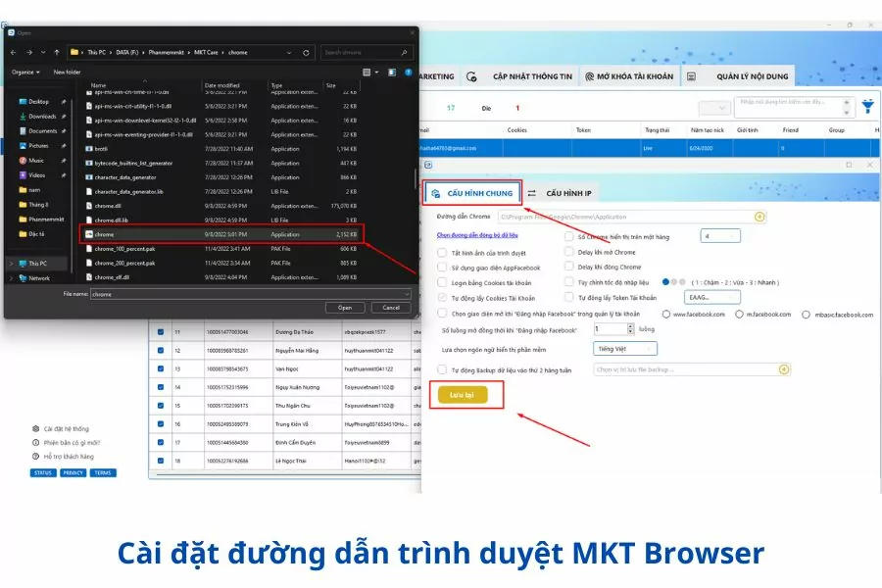Viewport: 882px width, 588px height.
Task: Toggle the preview pane icon
Action: [392, 72]
